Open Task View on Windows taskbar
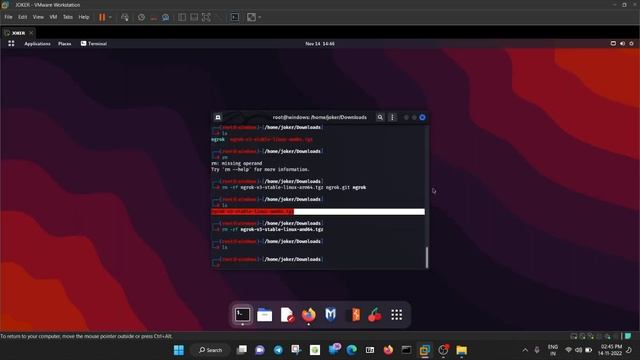 (242, 350)
